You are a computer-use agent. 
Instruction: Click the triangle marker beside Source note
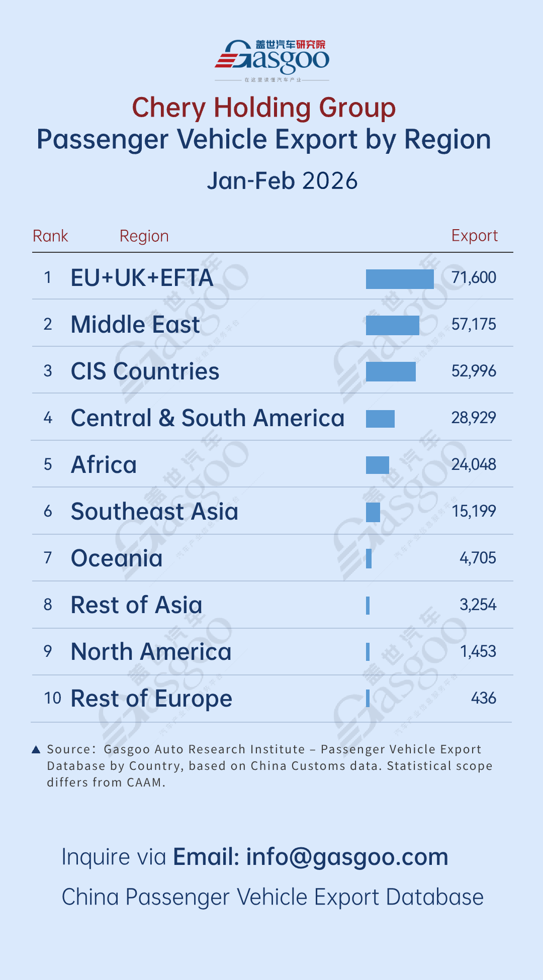click(36, 750)
